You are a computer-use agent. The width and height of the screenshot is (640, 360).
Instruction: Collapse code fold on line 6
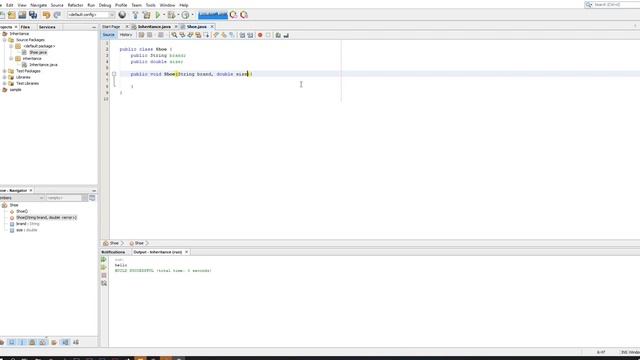point(114,74)
